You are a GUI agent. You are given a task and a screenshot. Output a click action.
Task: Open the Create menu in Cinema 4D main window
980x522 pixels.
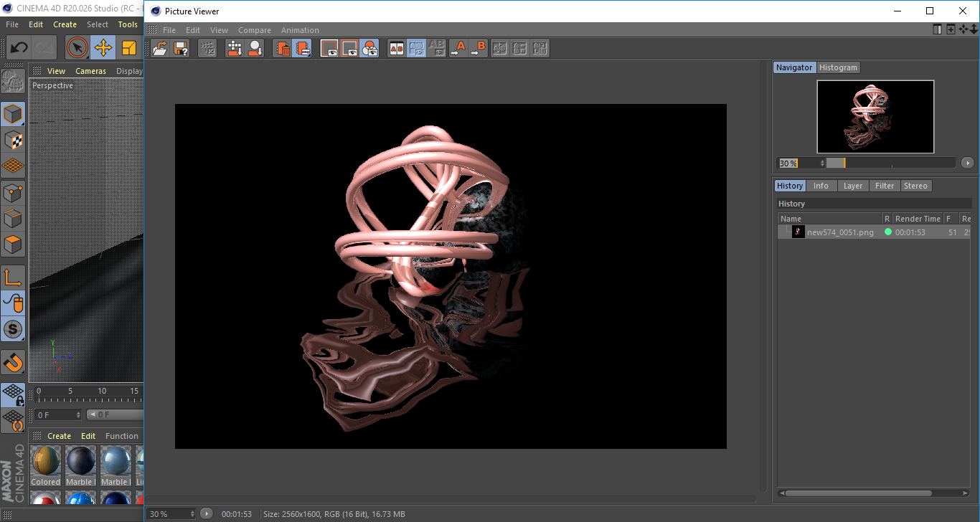65,24
